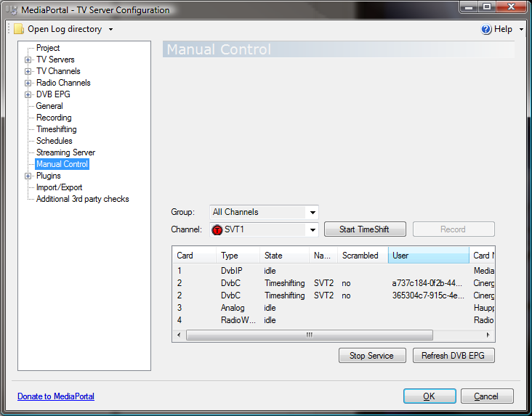532x416 pixels.
Task: Expand the Plugins tree node
Action: tap(28, 176)
